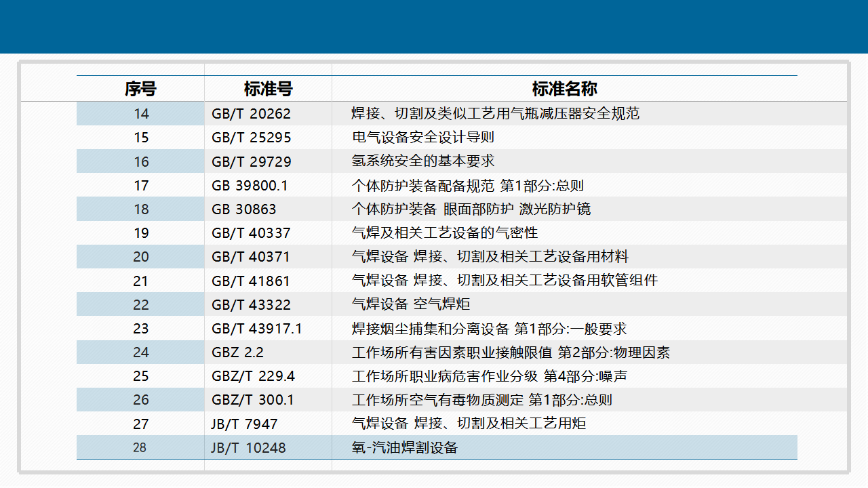This screenshot has height=488, width=868.
Task: Click the 标准名称 column header
Action: tap(564, 89)
